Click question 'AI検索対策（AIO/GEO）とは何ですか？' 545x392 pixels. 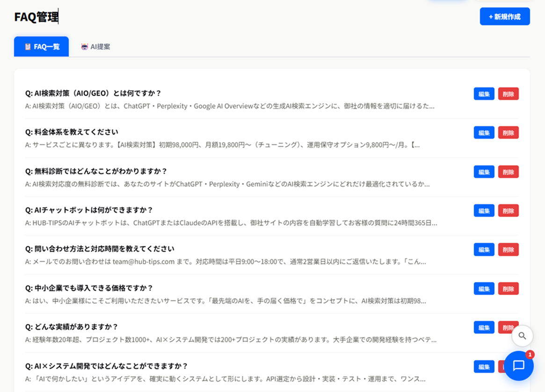pos(93,93)
